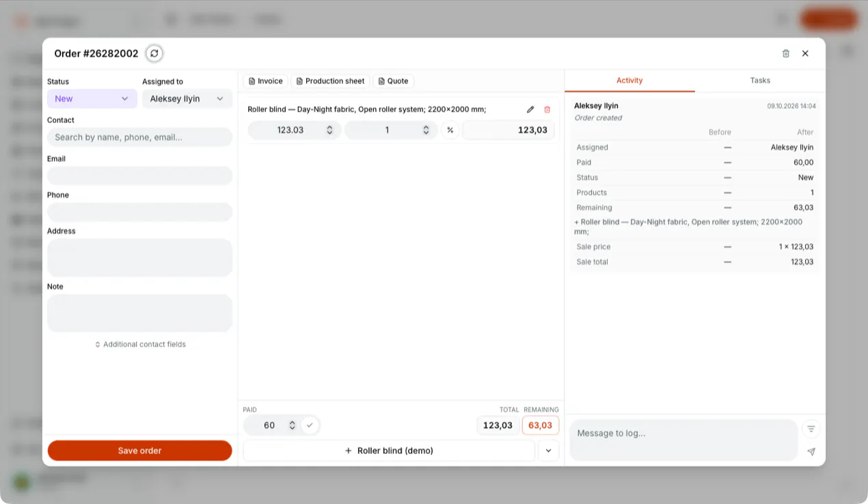This screenshot has width=868, height=504.
Task: Open the Invoice document
Action: point(266,81)
